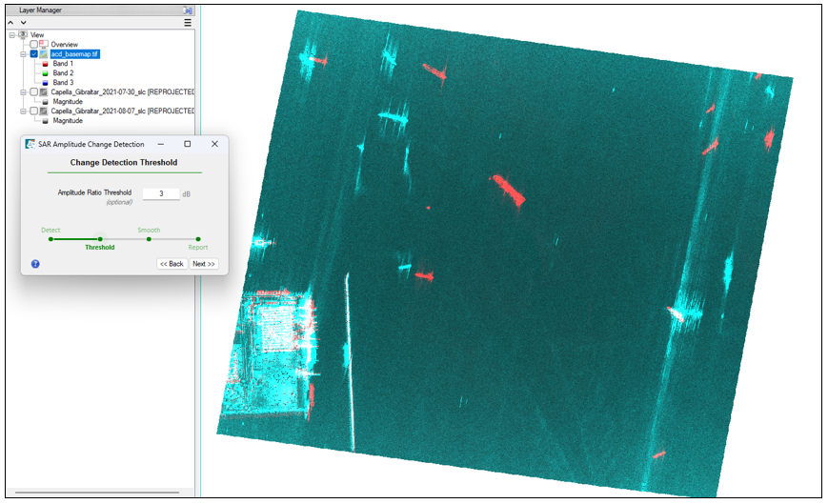Open the Layer Manager hamburger options menu

point(188,22)
